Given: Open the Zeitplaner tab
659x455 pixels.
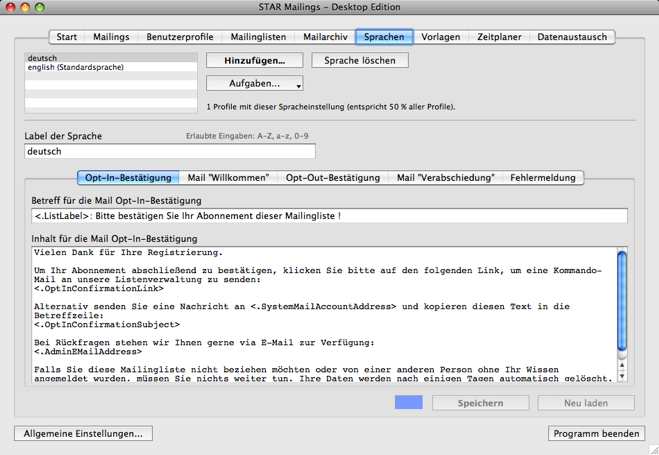Looking at the screenshot, I should coord(499,37).
